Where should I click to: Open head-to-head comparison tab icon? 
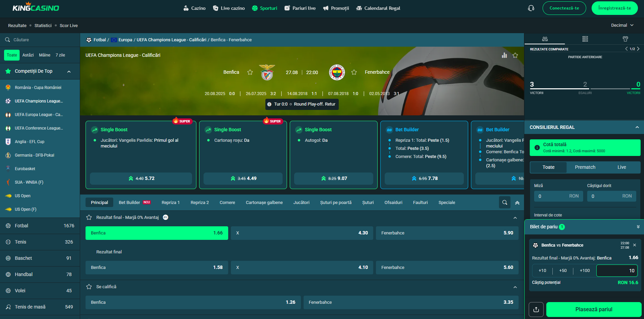(545, 39)
